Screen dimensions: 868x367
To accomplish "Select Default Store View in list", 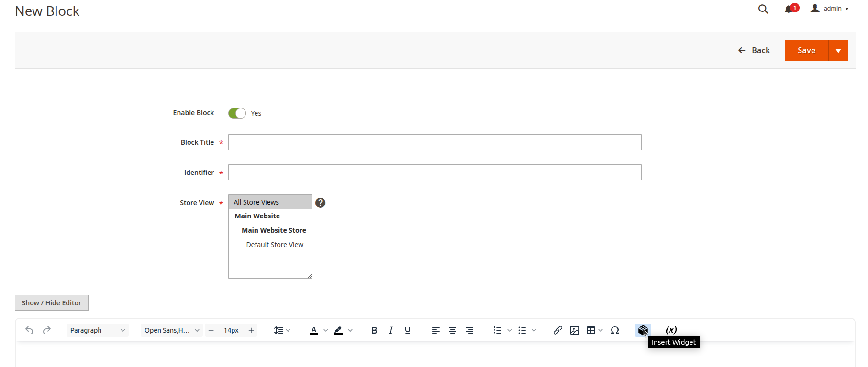I will (x=275, y=245).
